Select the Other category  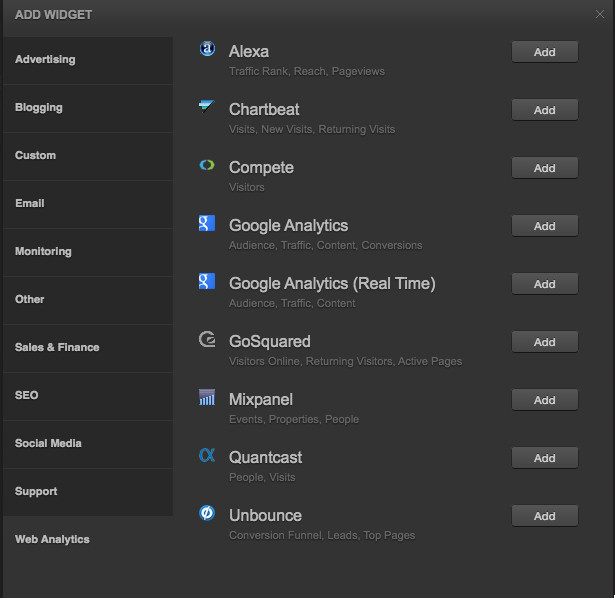pos(88,300)
